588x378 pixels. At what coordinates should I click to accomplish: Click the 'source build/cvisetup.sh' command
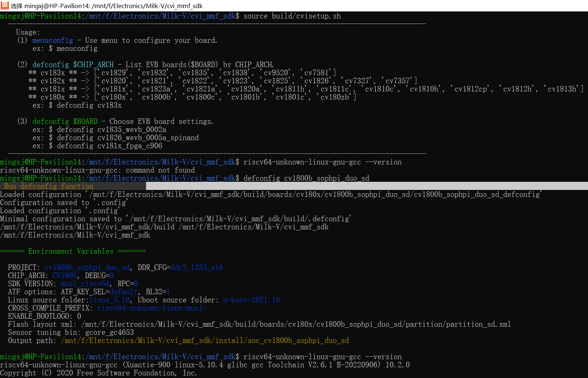click(292, 16)
